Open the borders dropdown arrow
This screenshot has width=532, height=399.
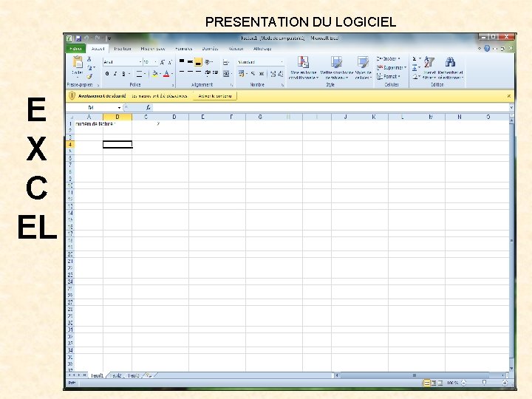point(145,74)
